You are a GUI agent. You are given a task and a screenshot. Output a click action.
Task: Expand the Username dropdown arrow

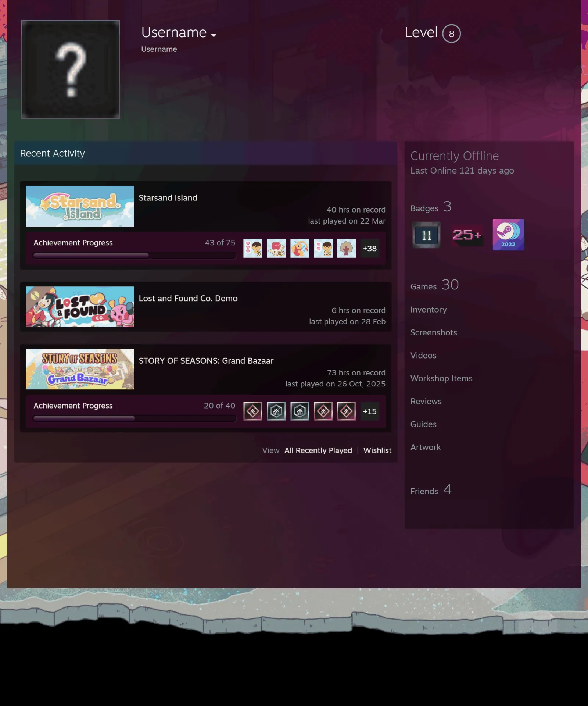coord(214,35)
